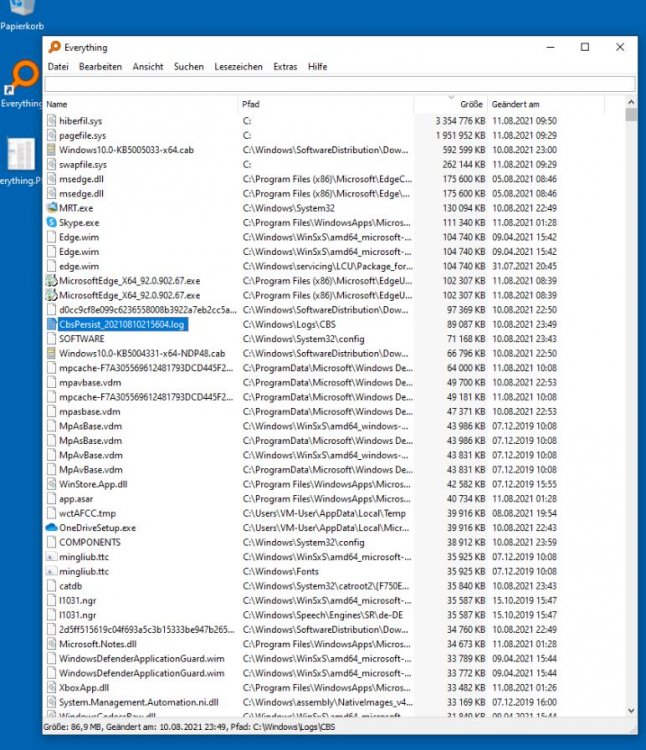Select the mpasbase.vdm file name
The height and width of the screenshot is (750, 646).
click(89, 411)
